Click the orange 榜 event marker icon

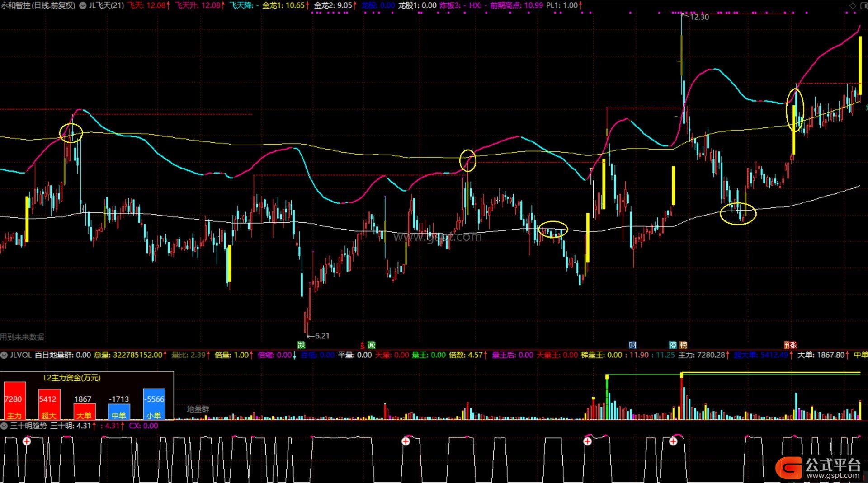684,345
